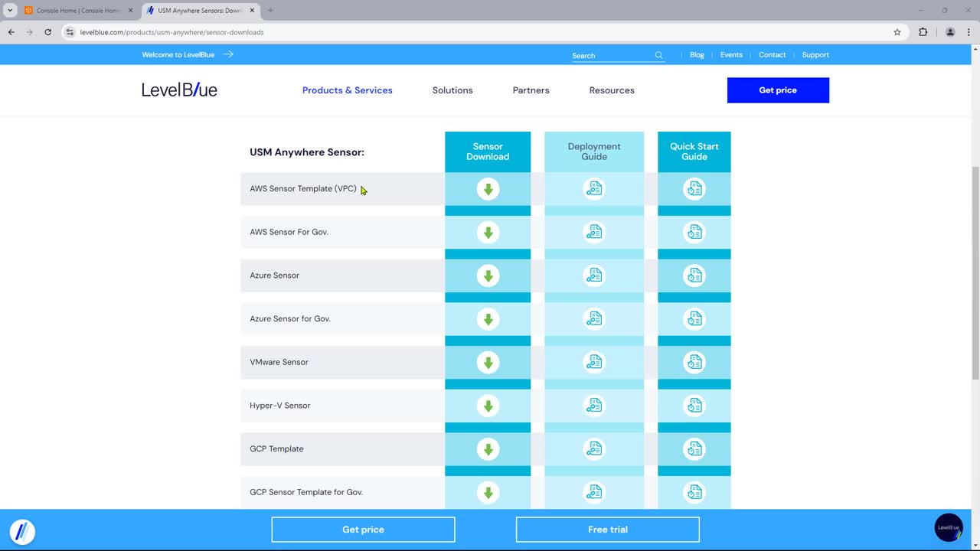Close the Console Home tab
This screenshot has width=980, height=551.
point(130,11)
